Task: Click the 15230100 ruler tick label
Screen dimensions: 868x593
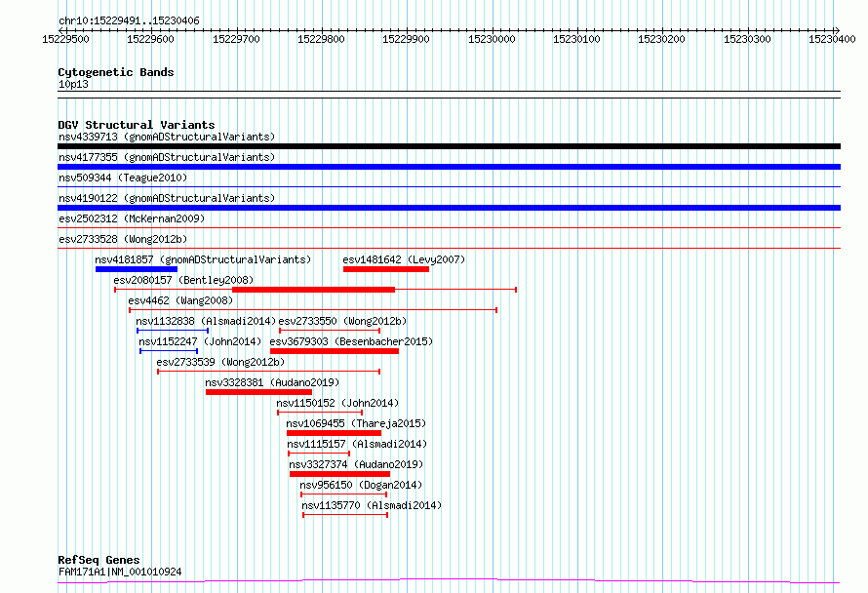Action: pyautogui.click(x=576, y=39)
